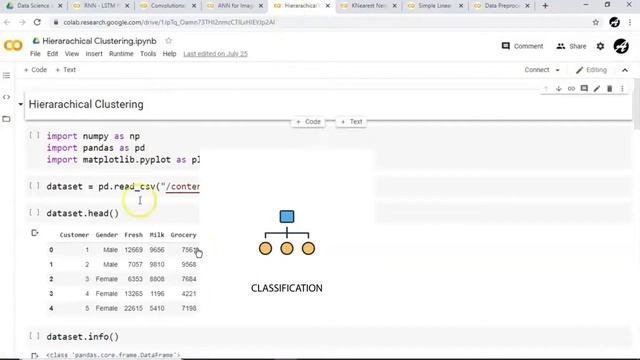Add a code cell from toolbar
This screenshot has width=640, height=360.
click(x=36, y=70)
